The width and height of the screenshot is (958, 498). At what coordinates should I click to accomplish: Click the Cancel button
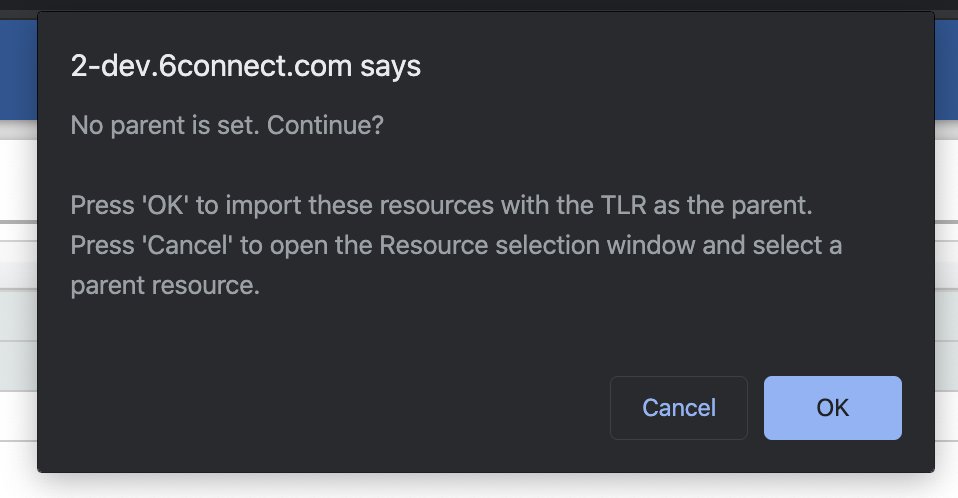679,408
